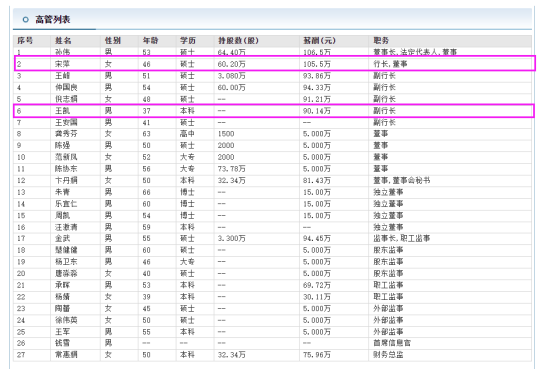Click the age 37 in row 6
The width and height of the screenshot is (547, 369).
tap(147, 111)
